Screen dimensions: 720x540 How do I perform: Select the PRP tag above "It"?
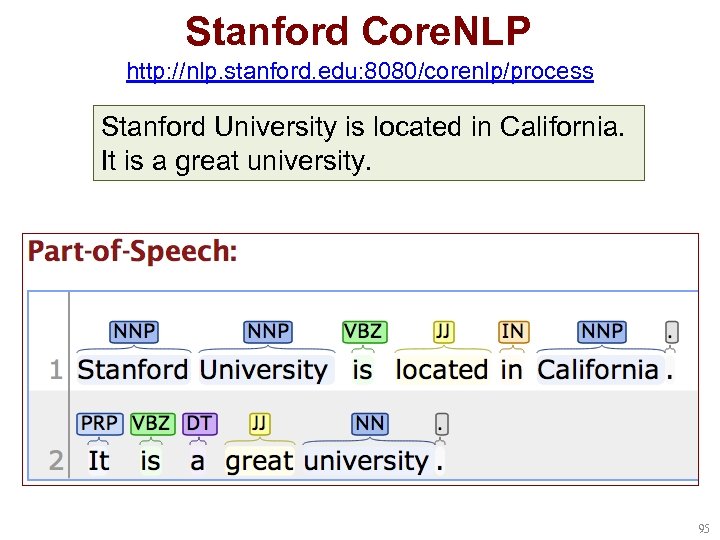(x=99, y=423)
